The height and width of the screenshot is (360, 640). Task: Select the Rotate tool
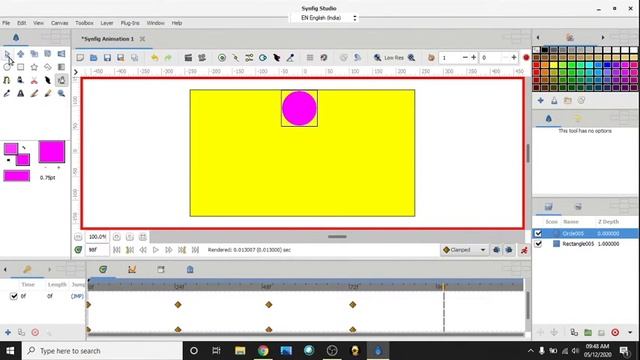click(48, 54)
